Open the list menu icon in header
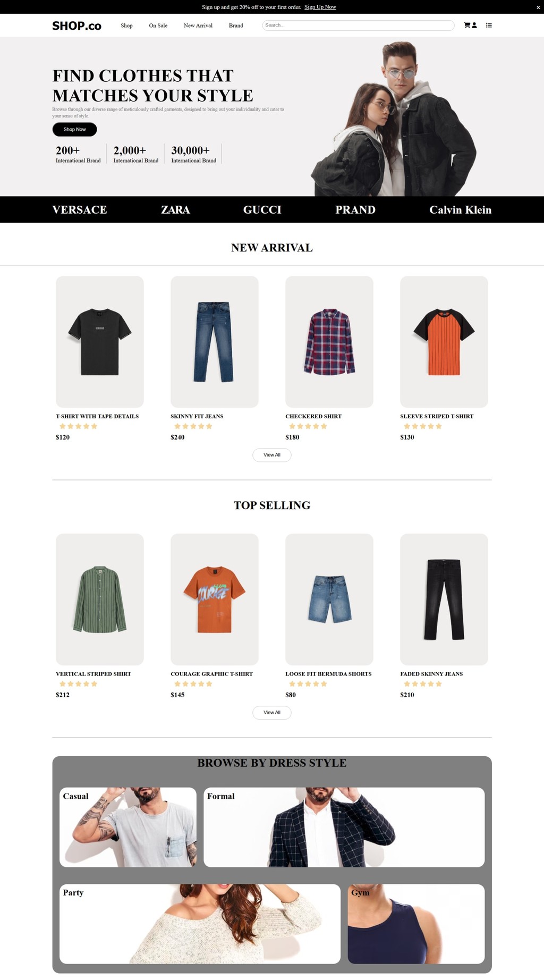 pos(489,25)
